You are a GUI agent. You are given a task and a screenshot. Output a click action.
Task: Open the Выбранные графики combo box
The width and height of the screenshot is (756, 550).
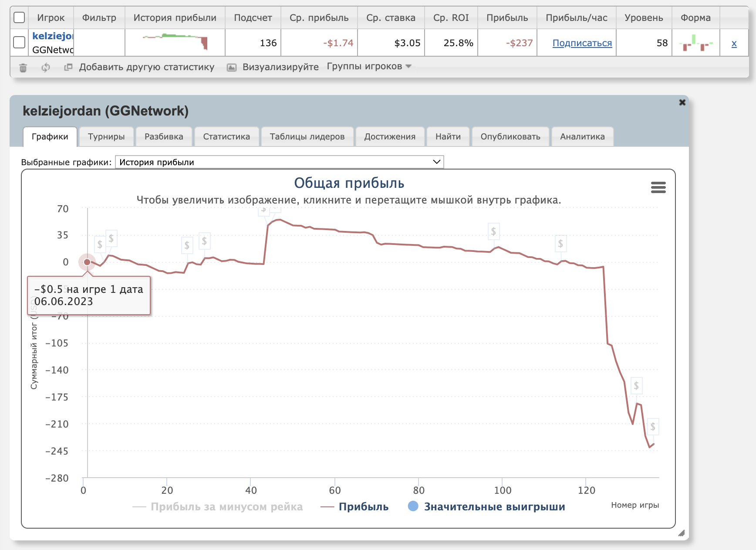[x=279, y=162]
